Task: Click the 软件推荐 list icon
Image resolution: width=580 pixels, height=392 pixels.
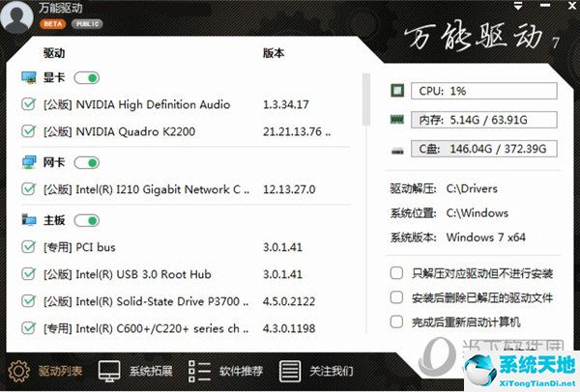Action: coord(199,371)
